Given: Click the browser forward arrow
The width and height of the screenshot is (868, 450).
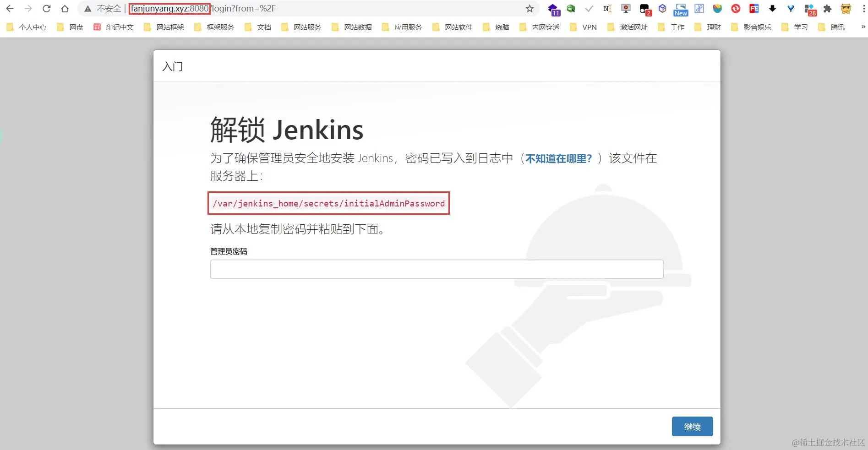Looking at the screenshot, I should (28, 9).
